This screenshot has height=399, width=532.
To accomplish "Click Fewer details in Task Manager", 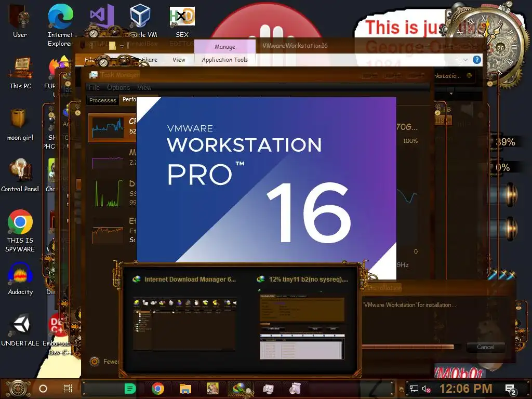I will [x=105, y=362].
